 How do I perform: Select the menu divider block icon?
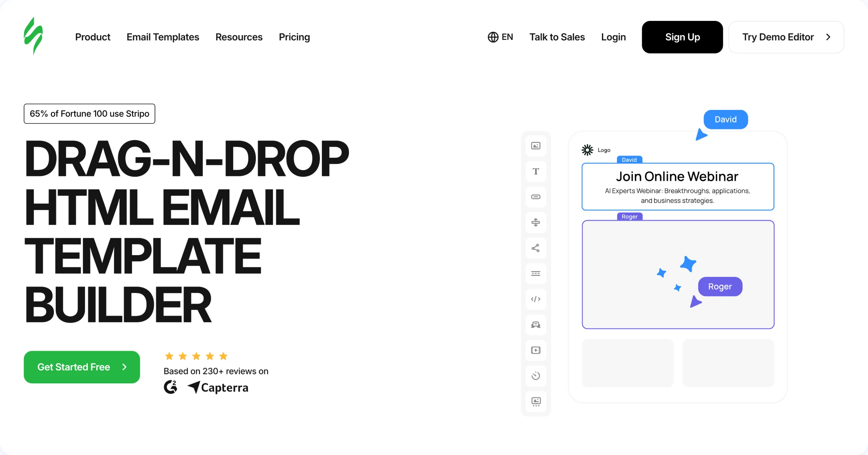click(x=536, y=274)
